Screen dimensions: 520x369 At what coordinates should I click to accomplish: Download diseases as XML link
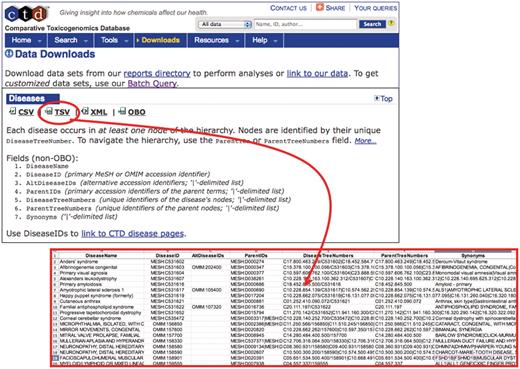click(99, 112)
